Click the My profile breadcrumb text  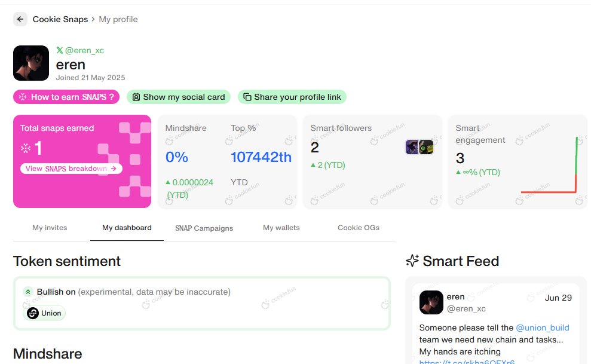coord(118,19)
